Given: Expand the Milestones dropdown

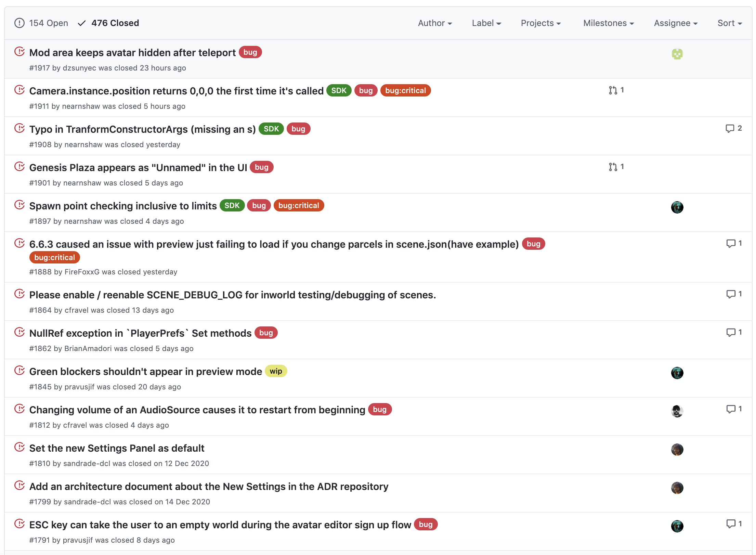Looking at the screenshot, I should [608, 23].
